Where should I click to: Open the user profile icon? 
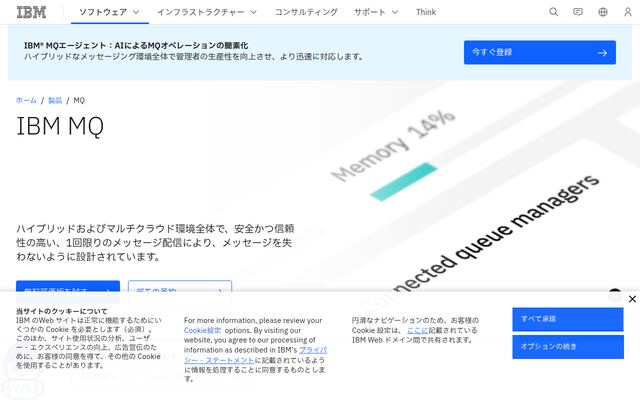pos(628,12)
